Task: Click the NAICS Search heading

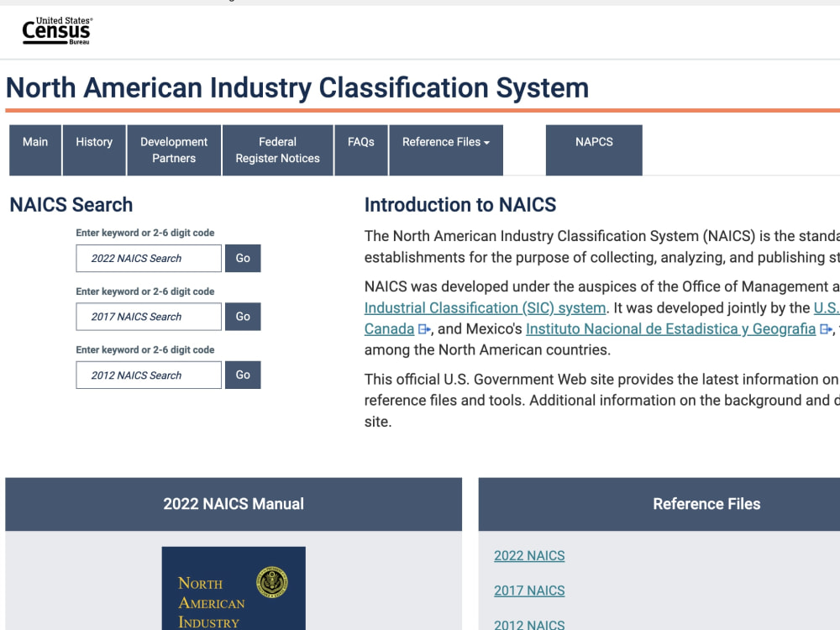Action: point(71,205)
